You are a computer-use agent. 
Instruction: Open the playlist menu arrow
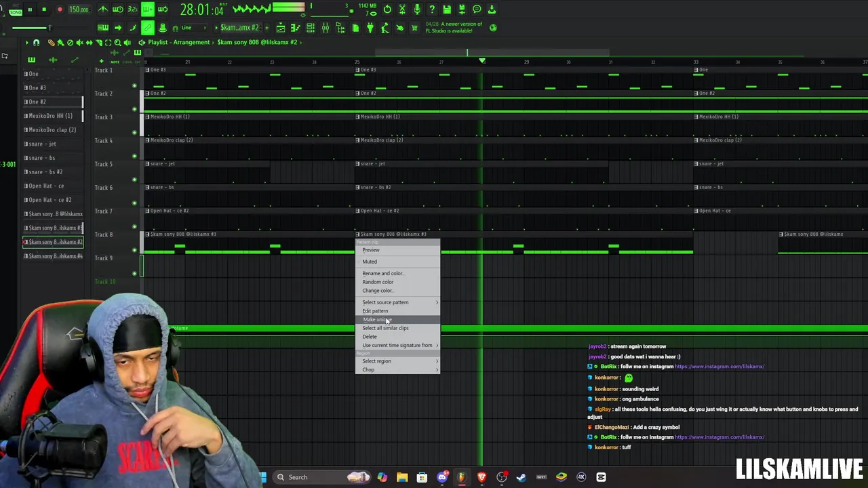pos(27,43)
